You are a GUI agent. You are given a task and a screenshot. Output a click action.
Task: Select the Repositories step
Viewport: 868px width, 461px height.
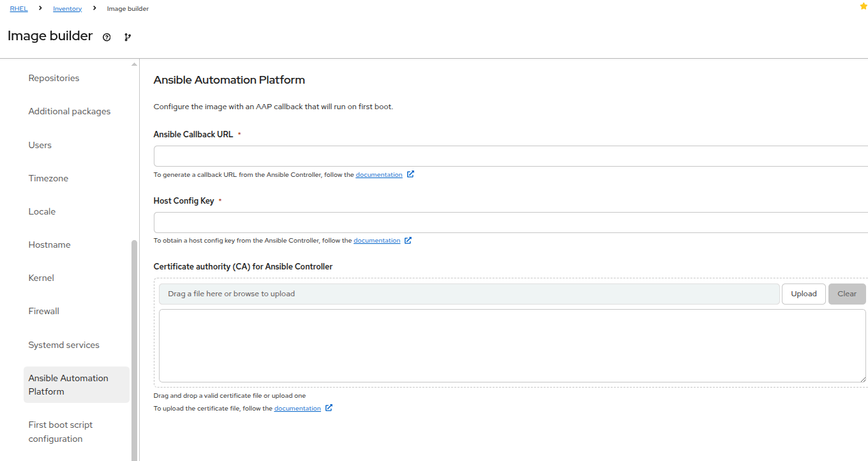pyautogui.click(x=54, y=78)
